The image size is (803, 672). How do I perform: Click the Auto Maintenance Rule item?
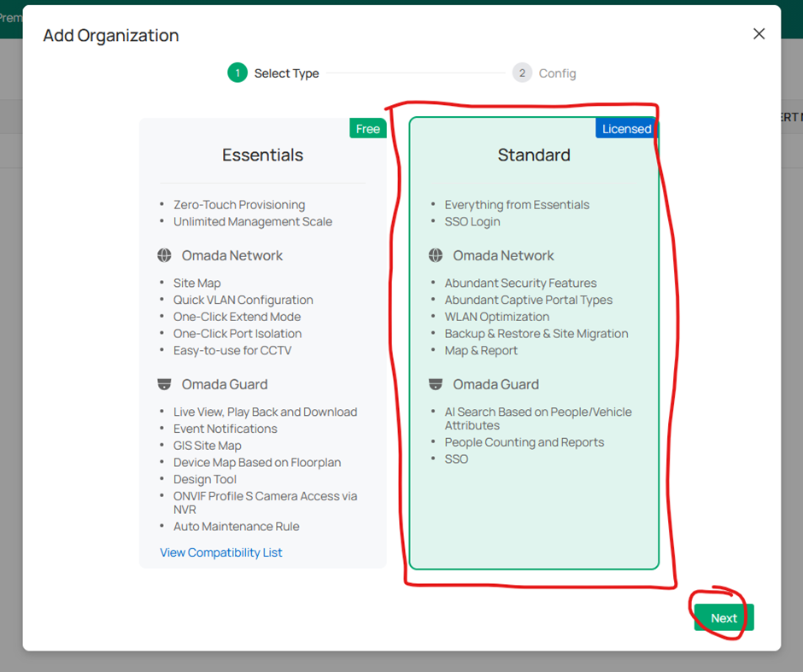pos(237,527)
